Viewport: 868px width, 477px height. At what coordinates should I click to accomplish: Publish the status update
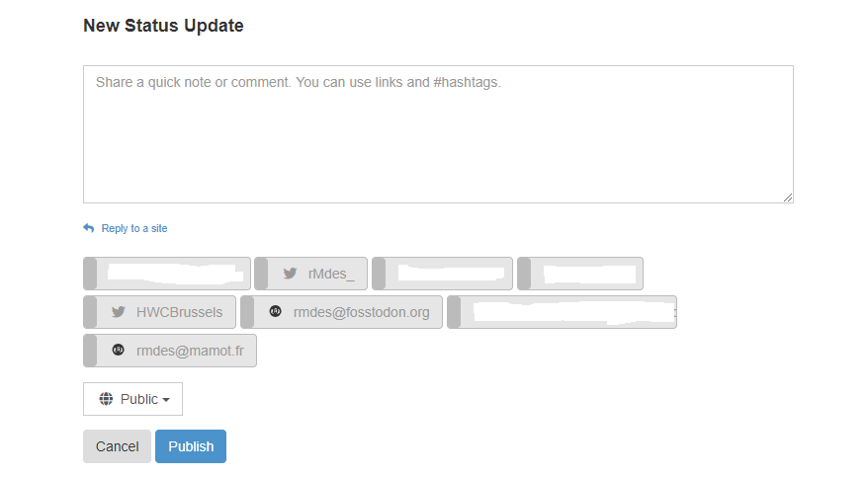pos(191,446)
